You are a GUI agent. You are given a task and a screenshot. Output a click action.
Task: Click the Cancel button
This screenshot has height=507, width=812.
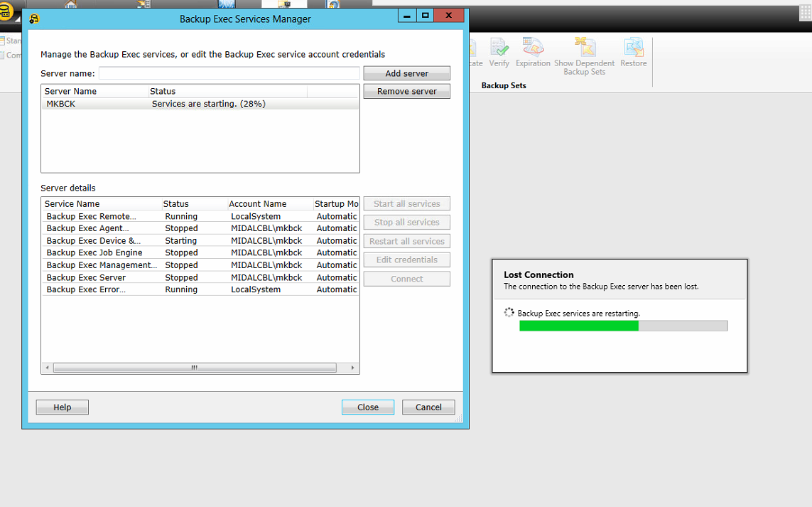click(x=428, y=407)
